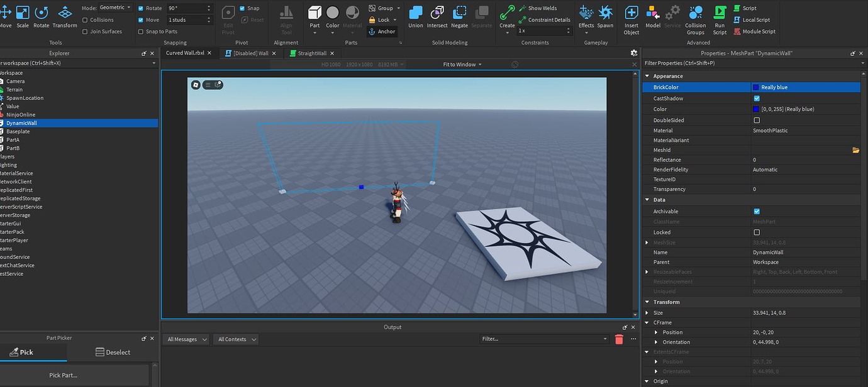868x387 pixels.
Task: Click the Deselect button
Action: click(113, 352)
